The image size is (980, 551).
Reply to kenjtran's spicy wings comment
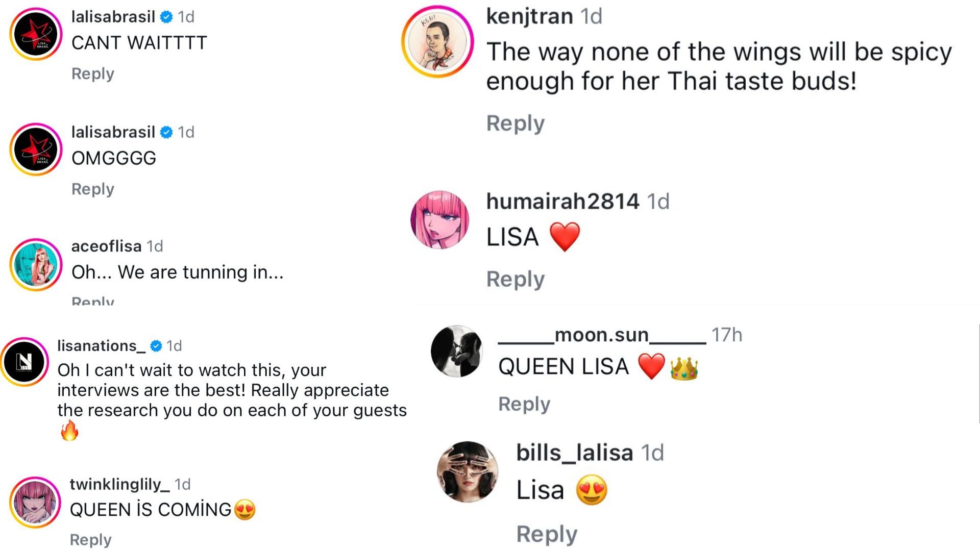(515, 123)
